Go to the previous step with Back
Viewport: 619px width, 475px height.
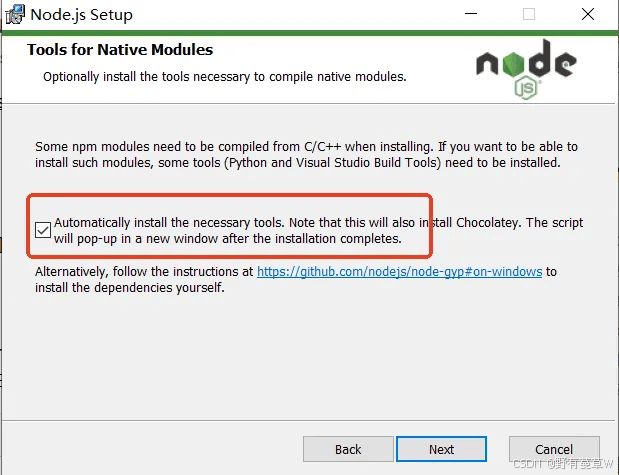click(x=348, y=449)
